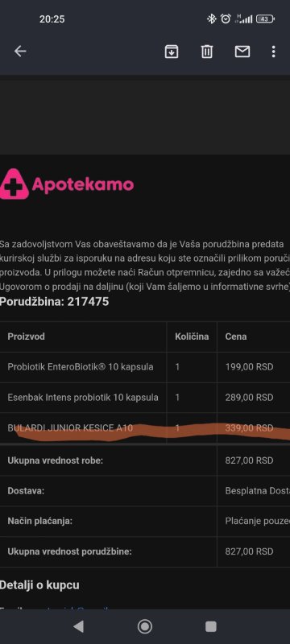The width and height of the screenshot is (290, 644).
Task: Tap the alarm clock status icon
Action: [226, 19]
